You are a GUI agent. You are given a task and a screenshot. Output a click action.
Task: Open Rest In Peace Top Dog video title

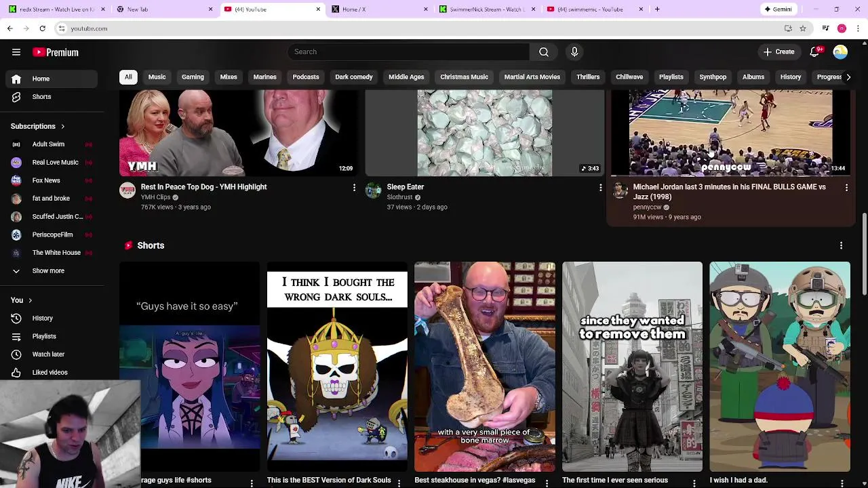click(203, 187)
